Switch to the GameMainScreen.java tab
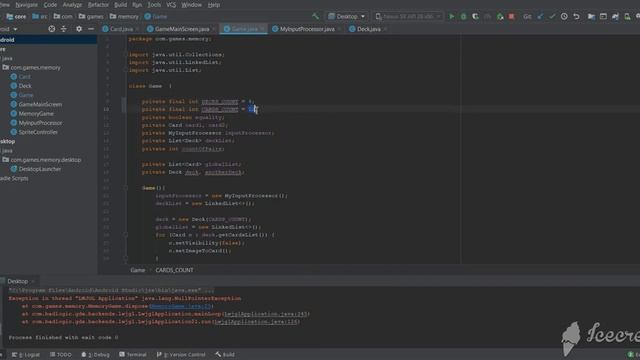 click(182, 29)
